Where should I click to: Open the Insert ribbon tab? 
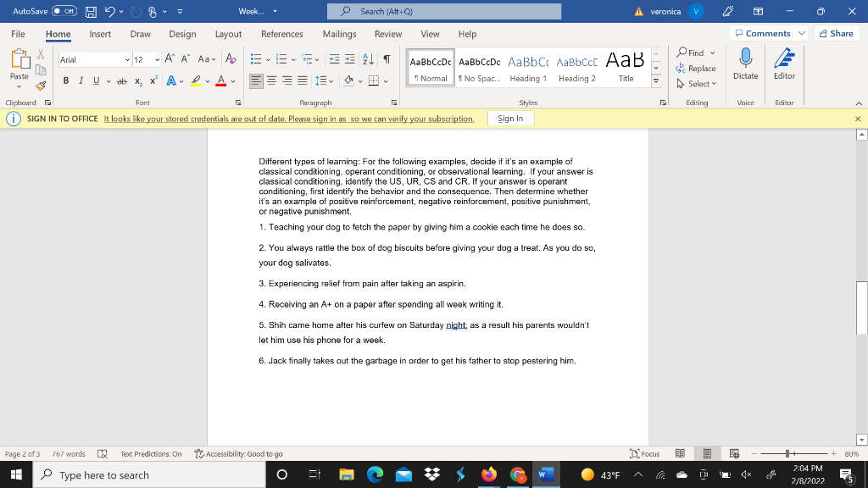[x=100, y=34]
